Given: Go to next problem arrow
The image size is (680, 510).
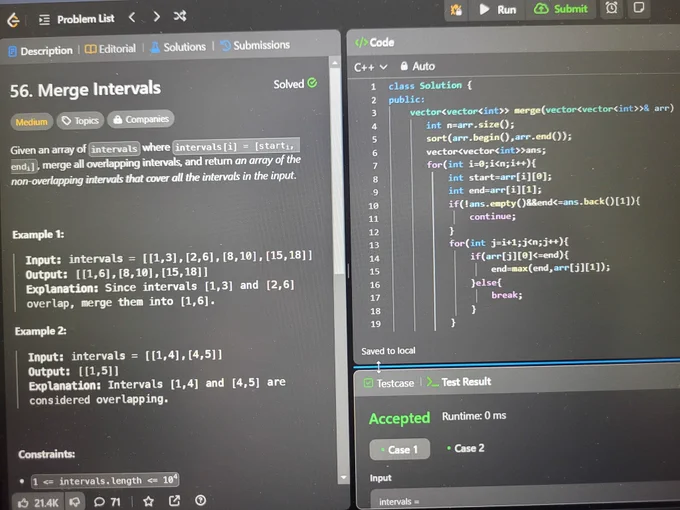Looking at the screenshot, I should pyautogui.click(x=156, y=17).
